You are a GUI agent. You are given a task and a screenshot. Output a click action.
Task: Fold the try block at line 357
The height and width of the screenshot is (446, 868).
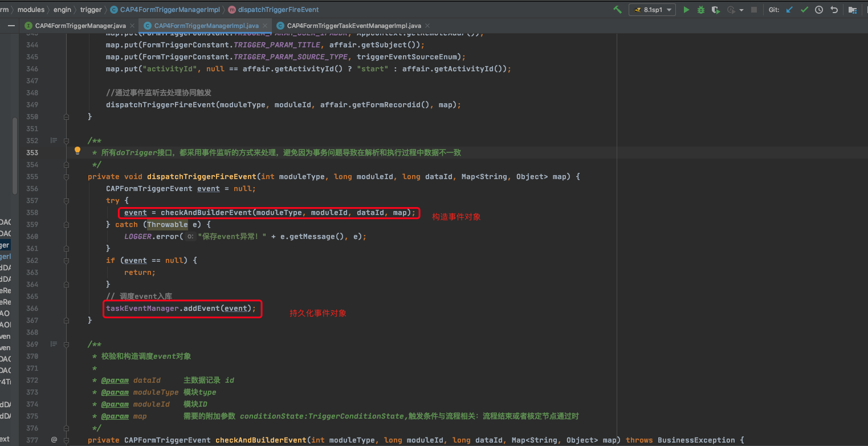pos(67,201)
